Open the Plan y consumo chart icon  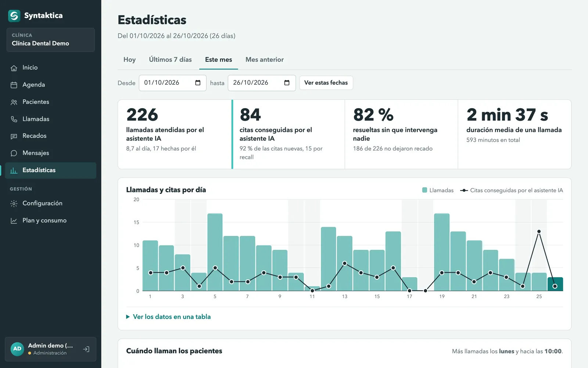tap(14, 221)
